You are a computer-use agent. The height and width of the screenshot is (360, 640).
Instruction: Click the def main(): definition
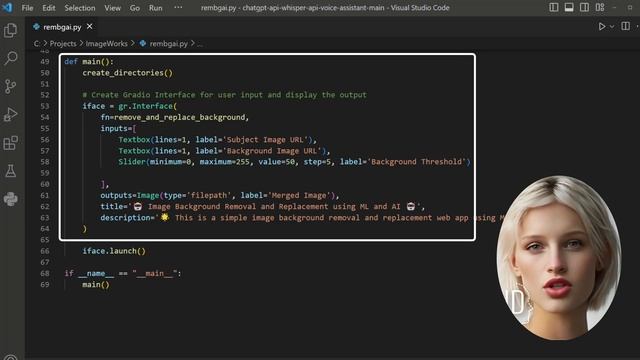89,62
